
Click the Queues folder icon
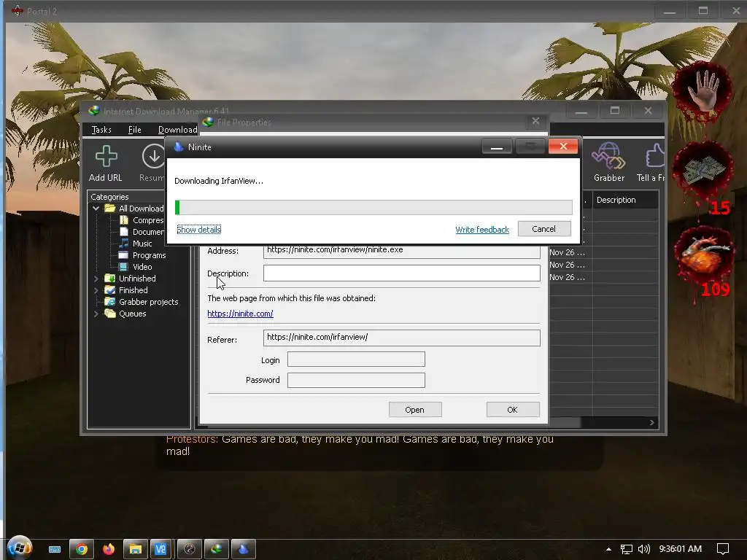tap(110, 314)
